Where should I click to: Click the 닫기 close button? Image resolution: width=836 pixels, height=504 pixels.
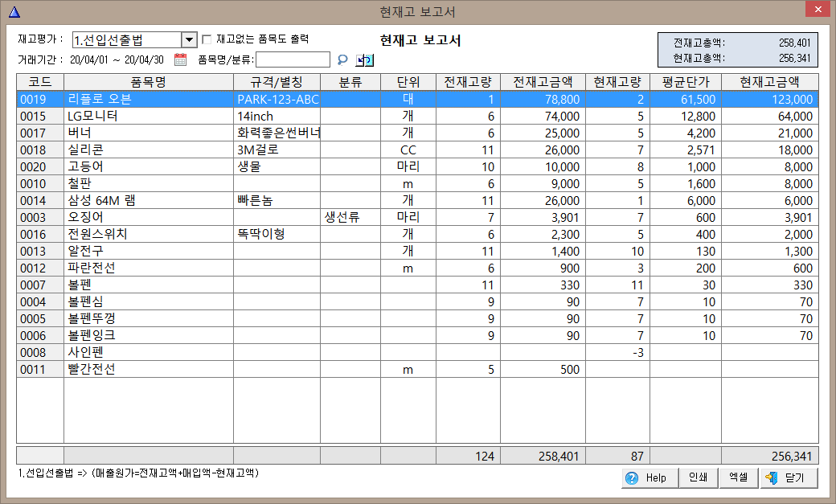789,477
